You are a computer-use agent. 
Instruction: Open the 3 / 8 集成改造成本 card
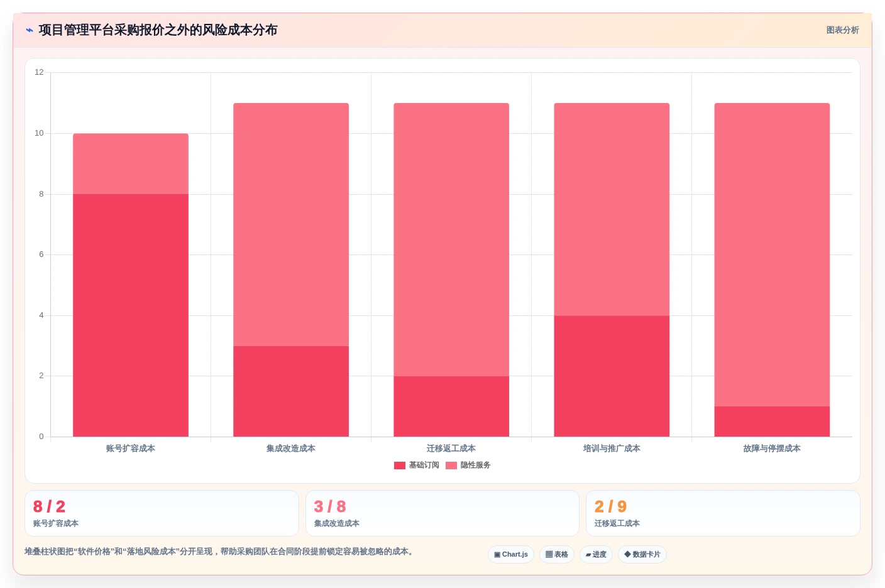(x=442, y=513)
